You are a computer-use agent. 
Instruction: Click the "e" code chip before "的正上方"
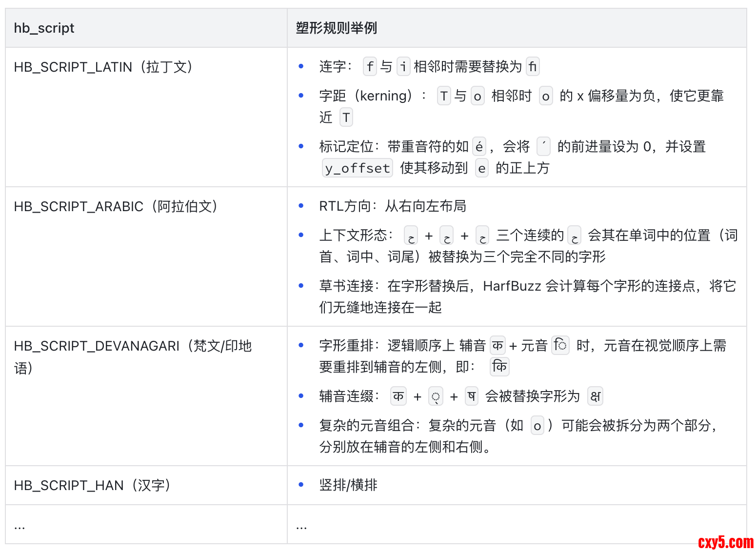482,168
